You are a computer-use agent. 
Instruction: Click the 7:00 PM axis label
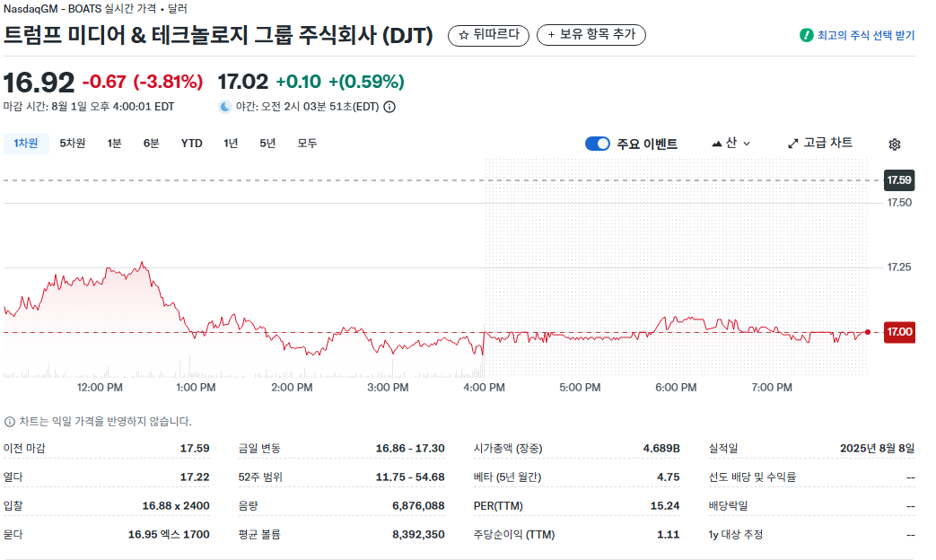click(771, 388)
